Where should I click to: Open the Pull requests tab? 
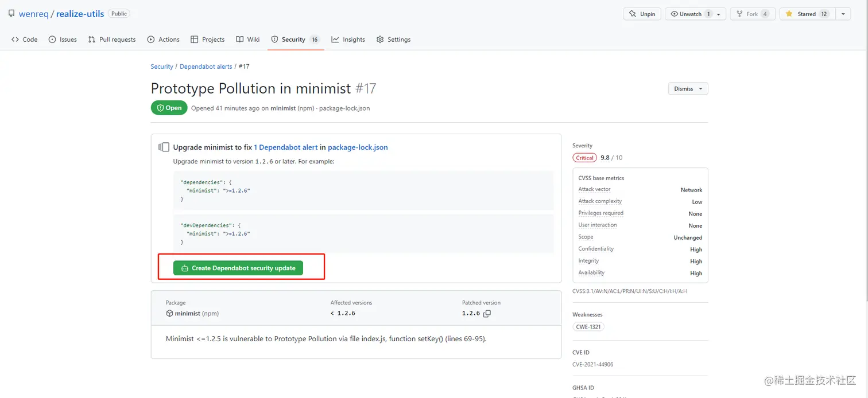coord(112,40)
